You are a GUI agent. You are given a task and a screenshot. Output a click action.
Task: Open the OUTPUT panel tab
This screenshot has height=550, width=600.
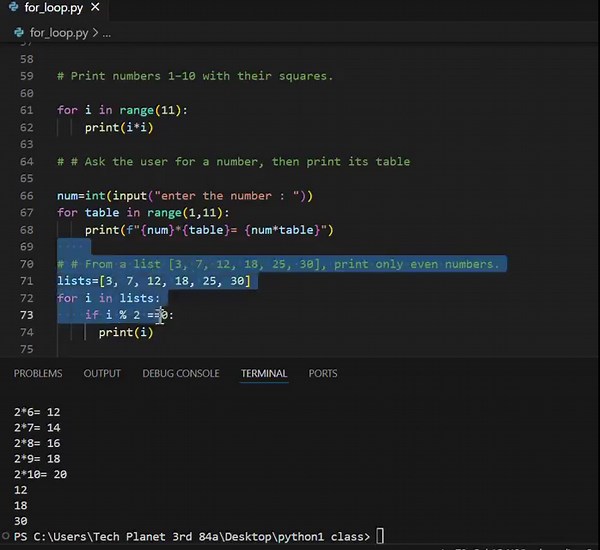pos(102,373)
